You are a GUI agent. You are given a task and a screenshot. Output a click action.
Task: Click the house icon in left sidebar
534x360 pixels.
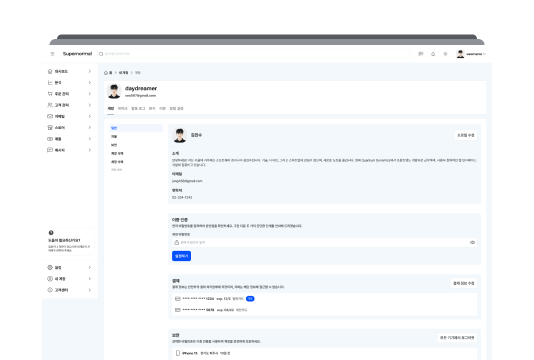pos(50,71)
